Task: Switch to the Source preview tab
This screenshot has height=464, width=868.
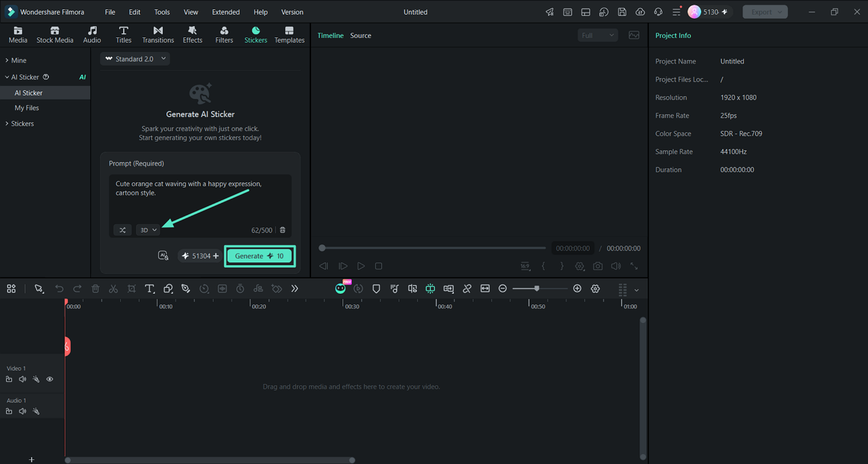Action: (361, 35)
